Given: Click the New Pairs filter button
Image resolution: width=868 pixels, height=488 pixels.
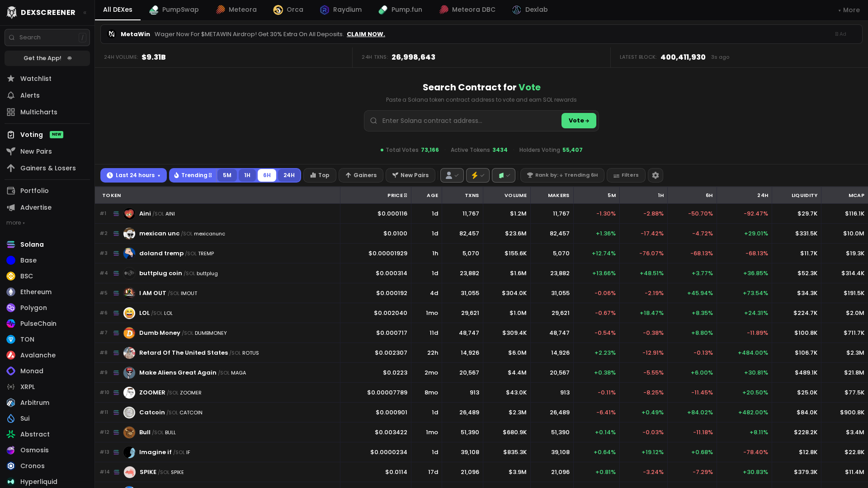Looking at the screenshot, I should [410, 175].
